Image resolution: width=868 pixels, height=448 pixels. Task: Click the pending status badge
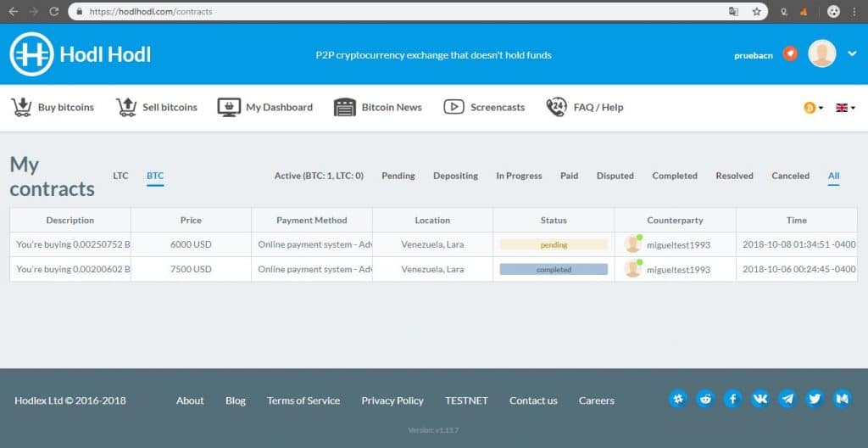tap(554, 244)
